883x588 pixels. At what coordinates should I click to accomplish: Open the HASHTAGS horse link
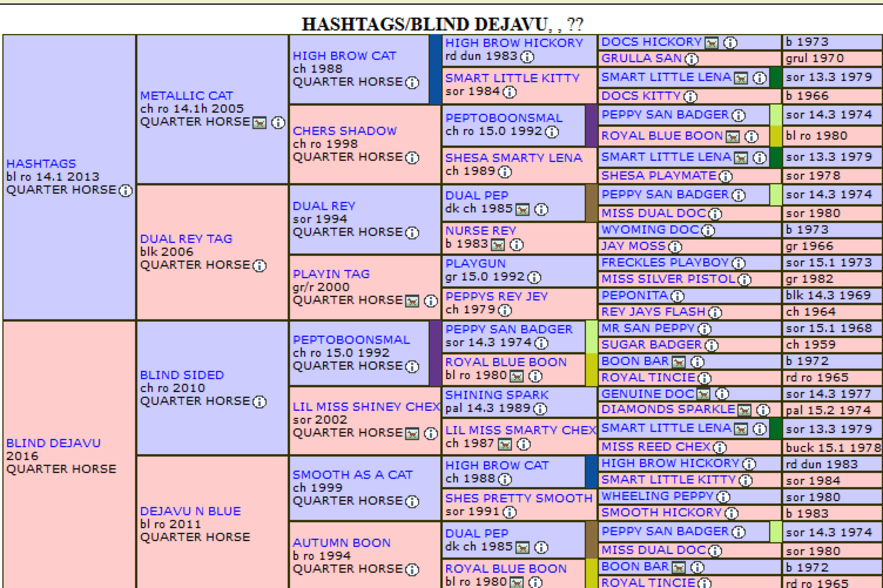(x=41, y=164)
